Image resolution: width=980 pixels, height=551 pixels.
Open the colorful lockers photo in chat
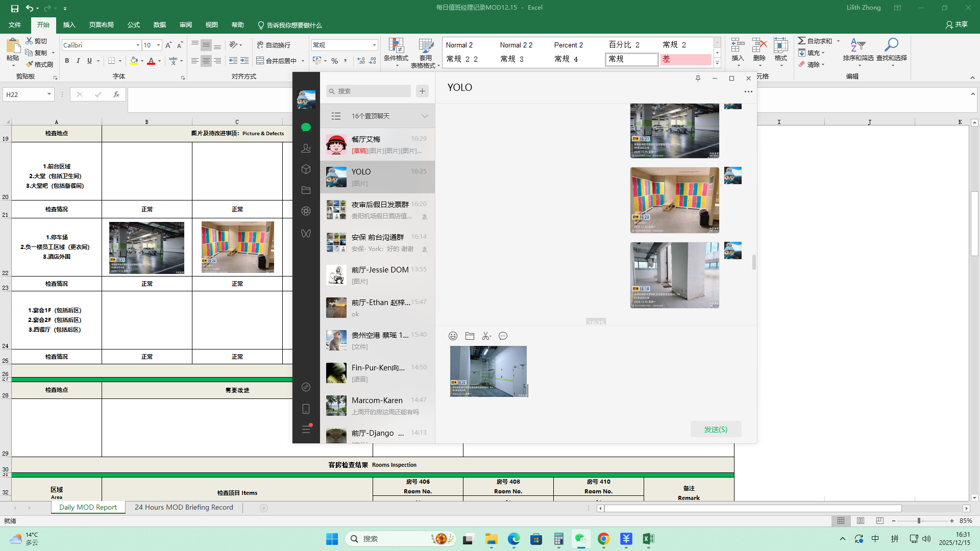click(674, 200)
